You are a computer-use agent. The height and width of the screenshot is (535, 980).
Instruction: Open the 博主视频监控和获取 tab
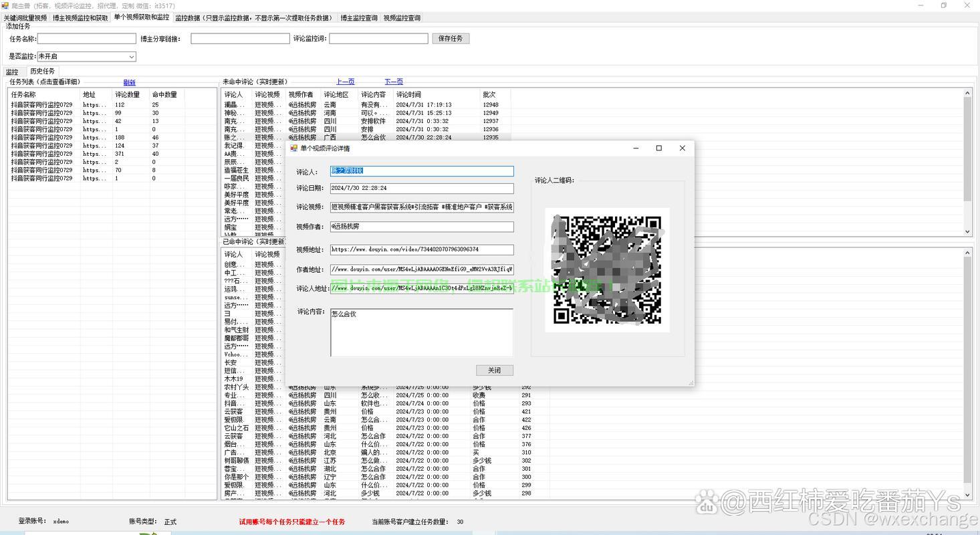pyautogui.click(x=80, y=18)
